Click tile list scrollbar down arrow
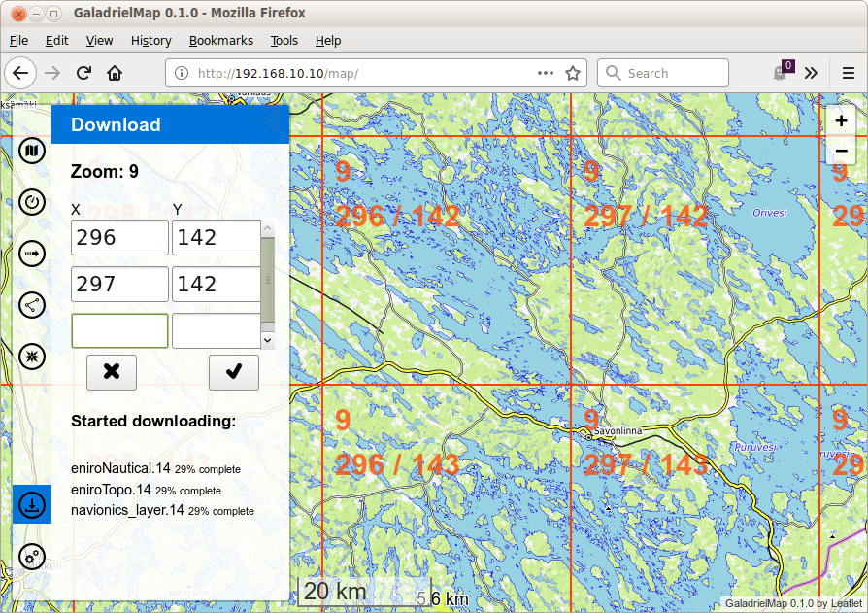This screenshot has height=613, width=868. pyautogui.click(x=268, y=341)
